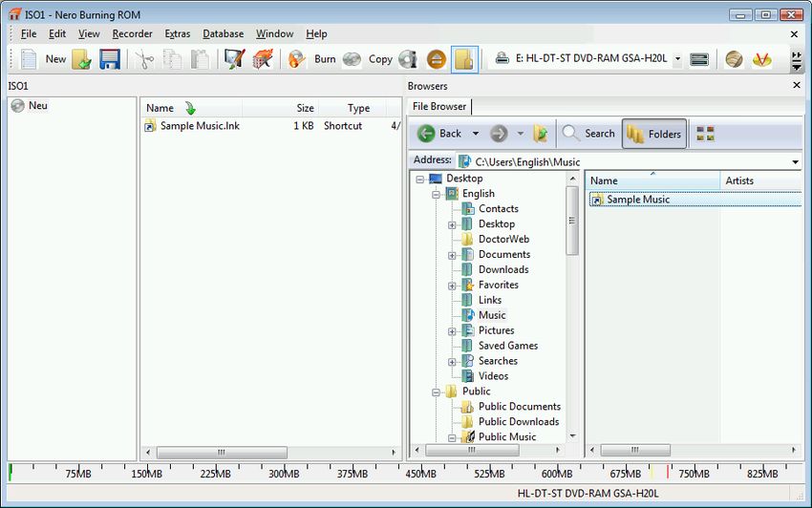The width and height of the screenshot is (812, 508).
Task: Open the Database menu
Action: click(x=224, y=33)
